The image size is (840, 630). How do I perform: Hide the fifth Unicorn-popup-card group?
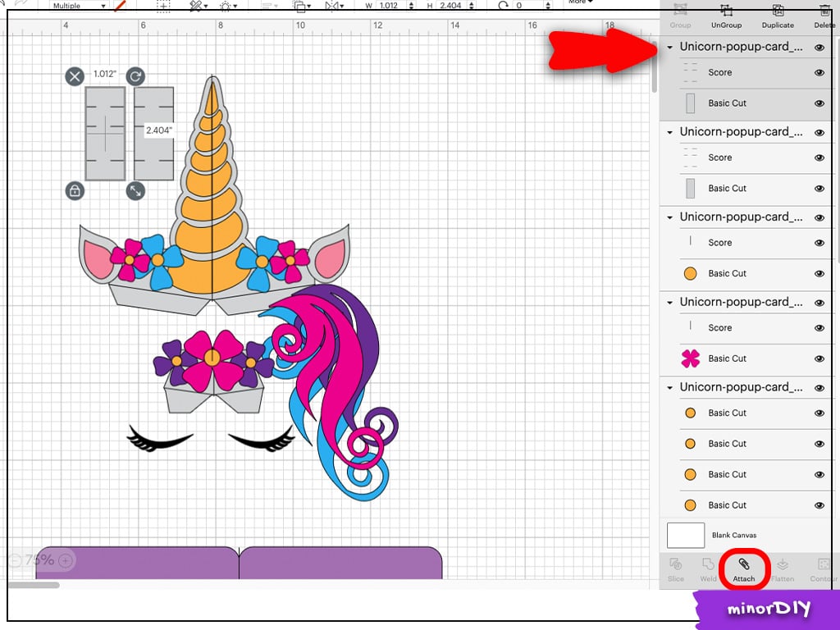point(819,388)
